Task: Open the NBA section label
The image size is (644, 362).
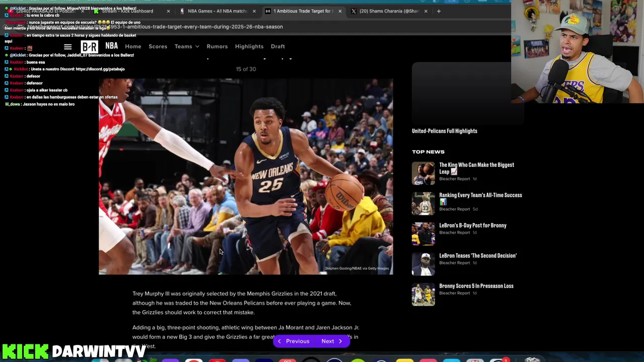Action: 112,46
